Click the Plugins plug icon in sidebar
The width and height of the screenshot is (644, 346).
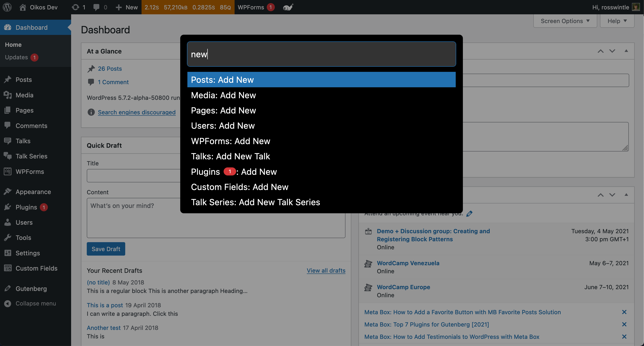(x=8, y=207)
